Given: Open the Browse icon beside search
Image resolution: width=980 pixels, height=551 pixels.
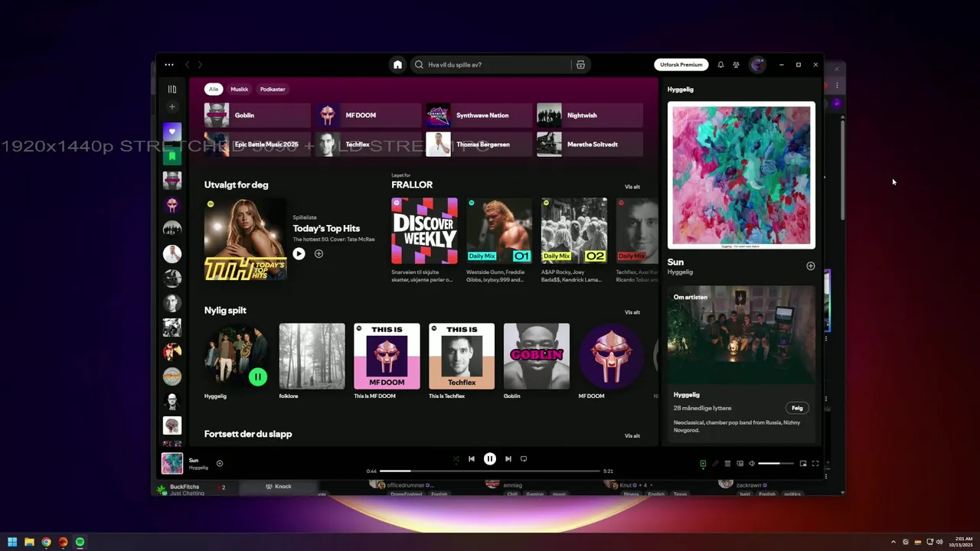Looking at the screenshot, I should (x=580, y=65).
